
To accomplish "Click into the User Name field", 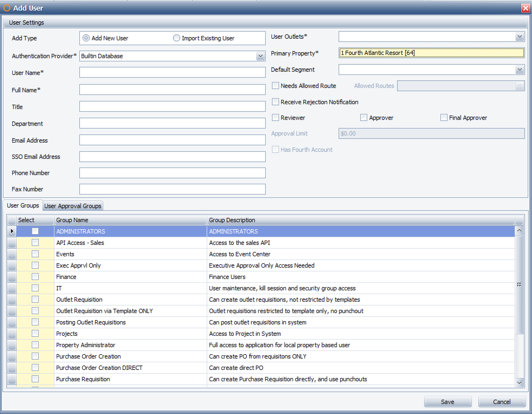I will [172, 73].
